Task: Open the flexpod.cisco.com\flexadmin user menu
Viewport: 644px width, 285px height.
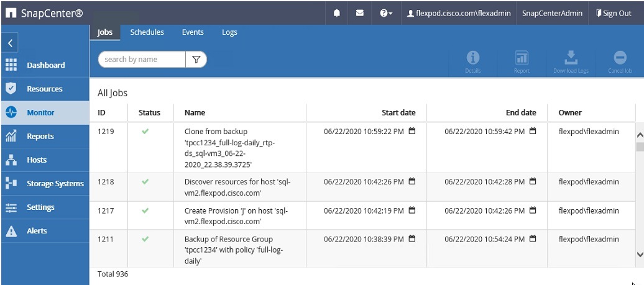Action: [458, 13]
